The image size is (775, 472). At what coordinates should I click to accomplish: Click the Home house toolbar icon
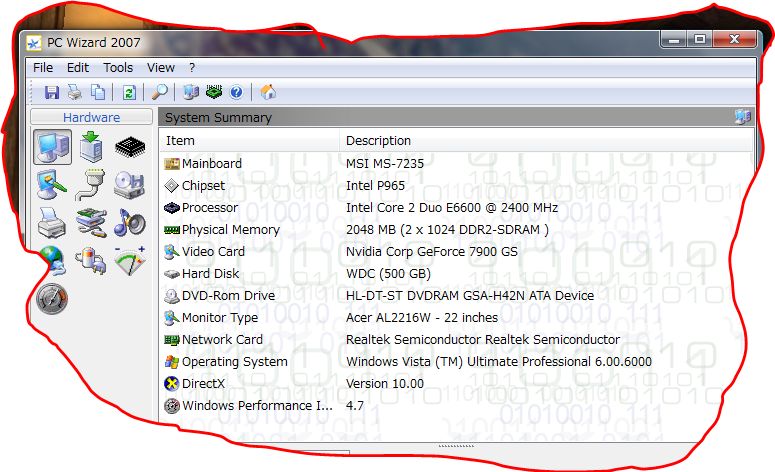click(x=268, y=92)
